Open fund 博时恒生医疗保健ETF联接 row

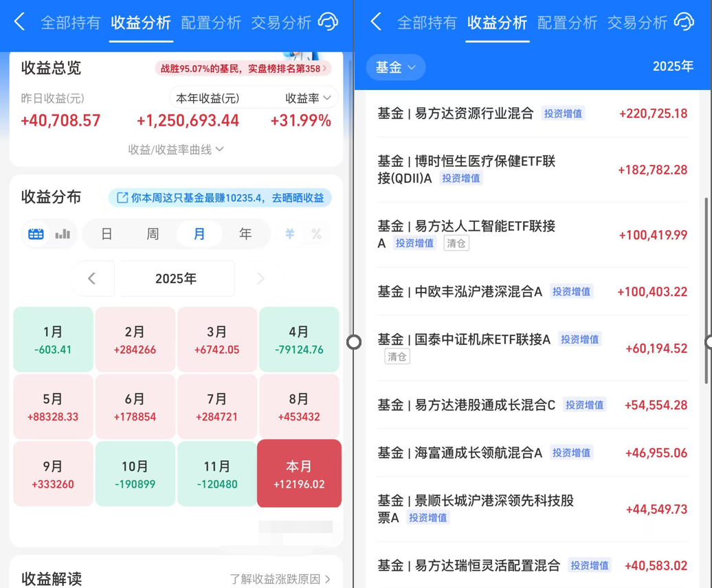533,170
